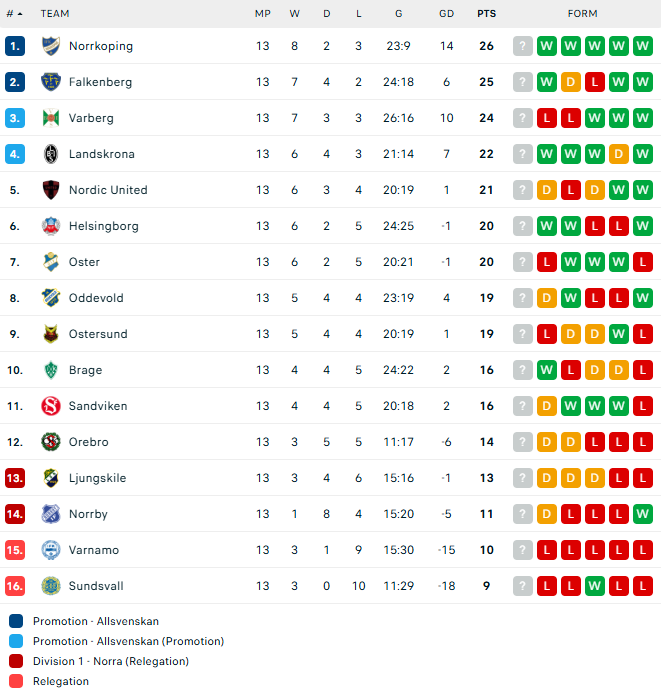Click Landskrona's orange D form badge
This screenshot has height=694, width=661.
[618, 154]
